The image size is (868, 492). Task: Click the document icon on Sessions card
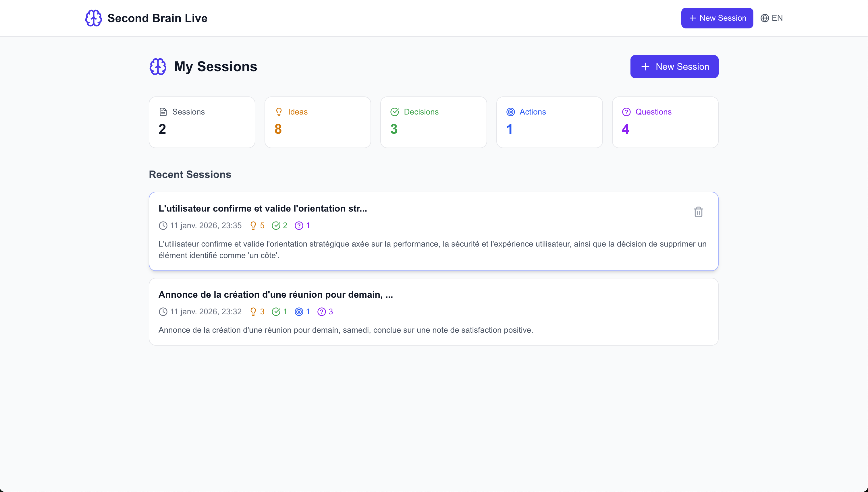[163, 112]
